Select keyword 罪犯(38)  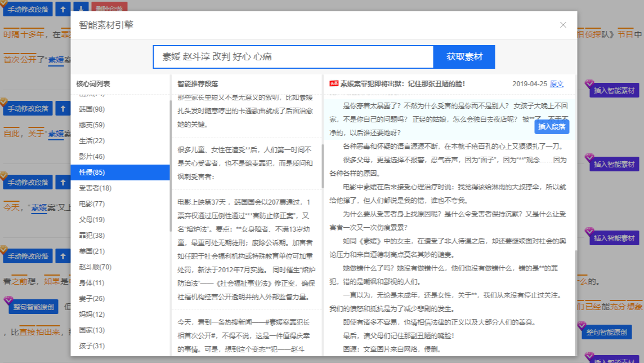pos(120,236)
